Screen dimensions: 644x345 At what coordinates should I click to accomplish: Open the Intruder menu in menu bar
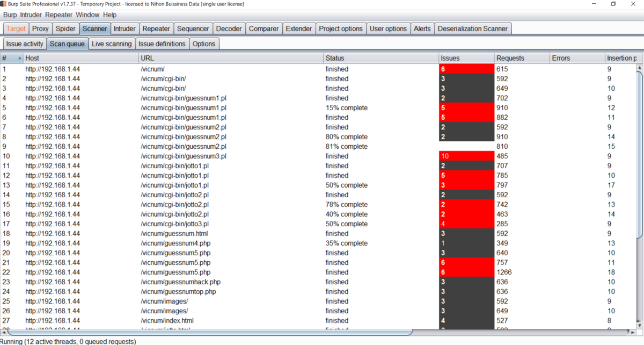31,15
